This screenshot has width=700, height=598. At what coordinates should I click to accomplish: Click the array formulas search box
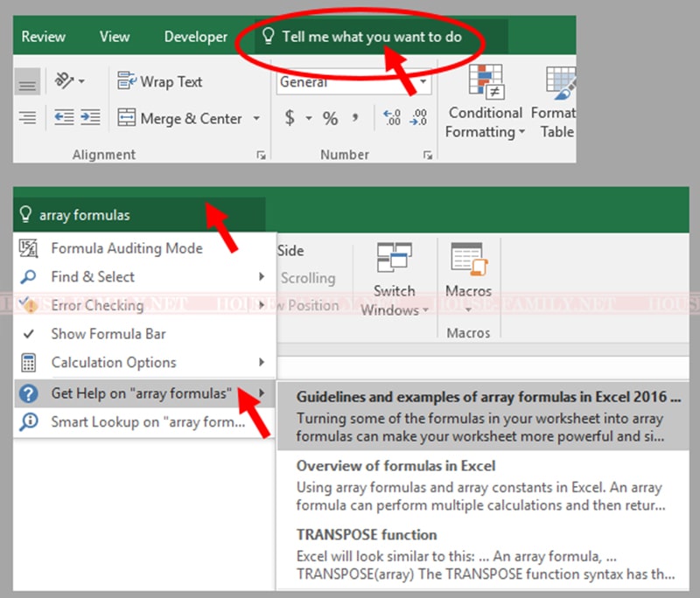coord(139,215)
